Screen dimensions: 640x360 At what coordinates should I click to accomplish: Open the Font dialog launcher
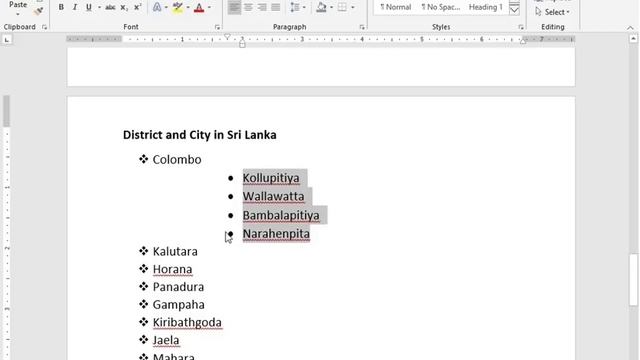click(x=217, y=27)
